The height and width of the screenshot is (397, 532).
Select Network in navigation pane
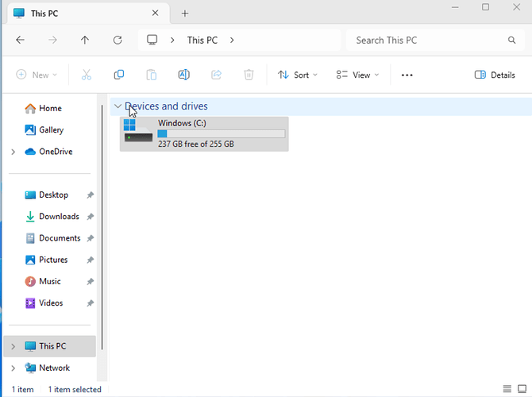[50, 368]
